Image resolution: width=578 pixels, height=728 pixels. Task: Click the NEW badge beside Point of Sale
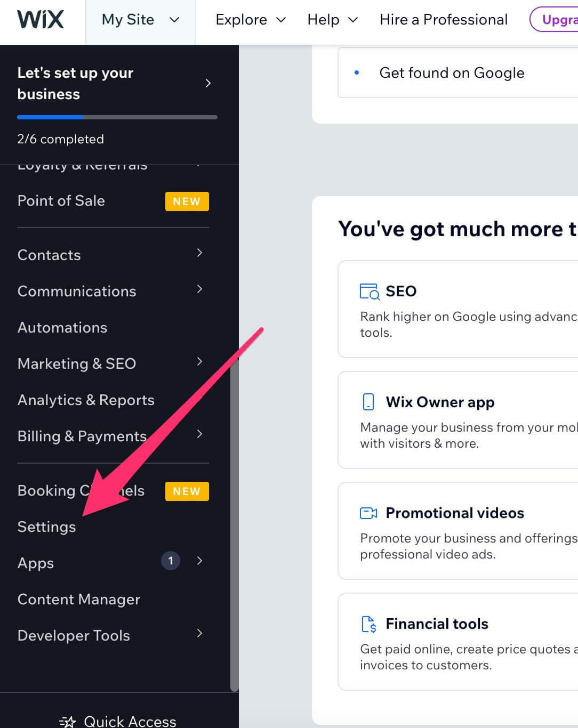[x=187, y=201]
